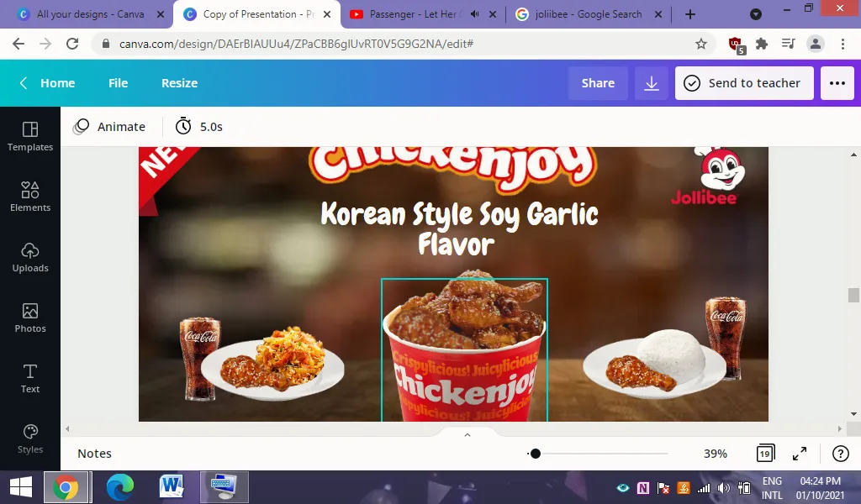The image size is (861, 504).
Task: Enter fullscreen presentation mode
Action: click(800, 454)
